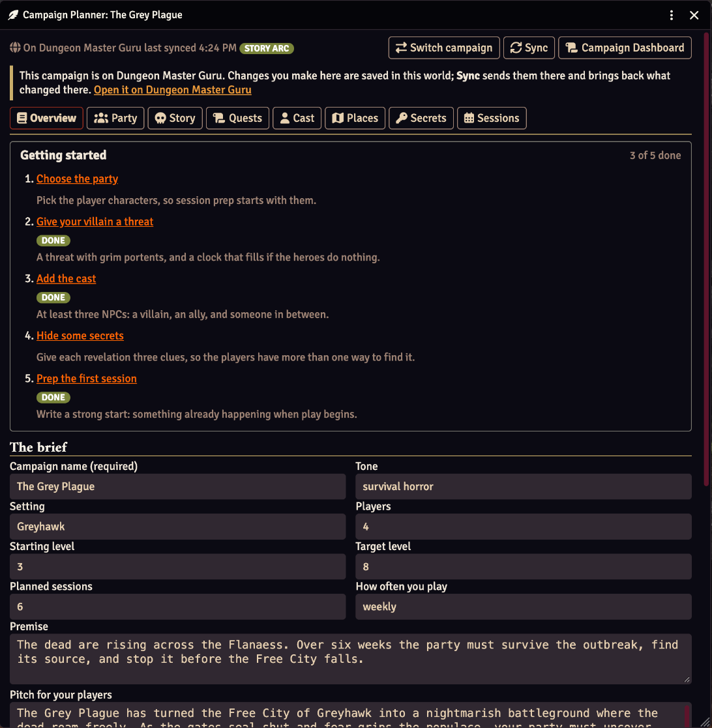
Task: Click DONE badge under Prep the first session
Action: coord(53,398)
